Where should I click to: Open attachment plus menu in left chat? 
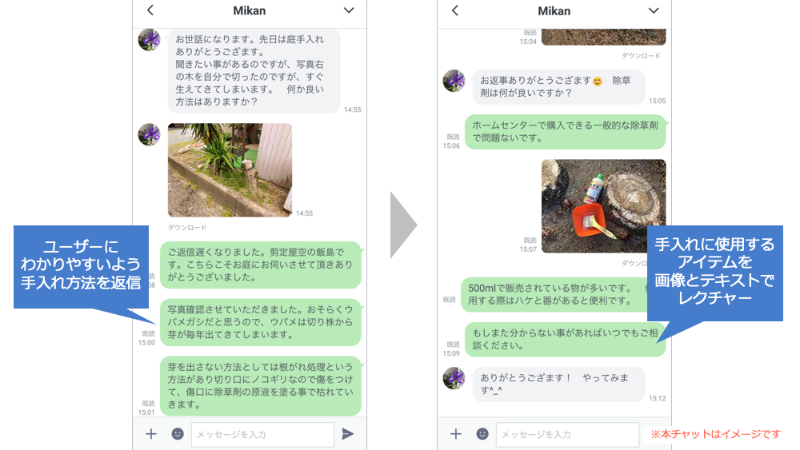[x=151, y=434]
